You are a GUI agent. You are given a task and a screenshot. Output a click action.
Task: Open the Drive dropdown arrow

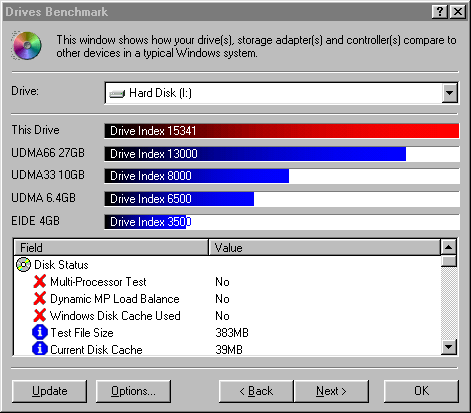point(449,93)
